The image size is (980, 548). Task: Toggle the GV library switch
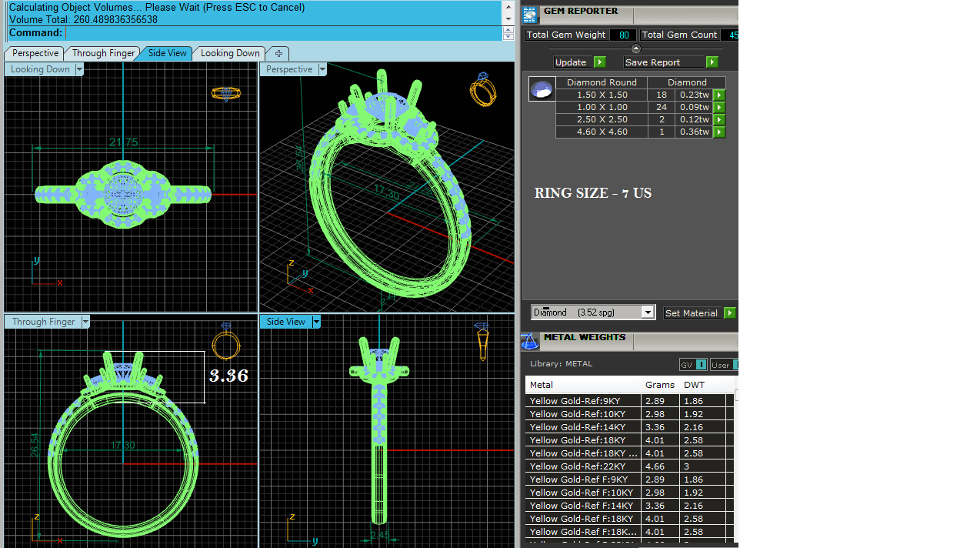(701, 365)
